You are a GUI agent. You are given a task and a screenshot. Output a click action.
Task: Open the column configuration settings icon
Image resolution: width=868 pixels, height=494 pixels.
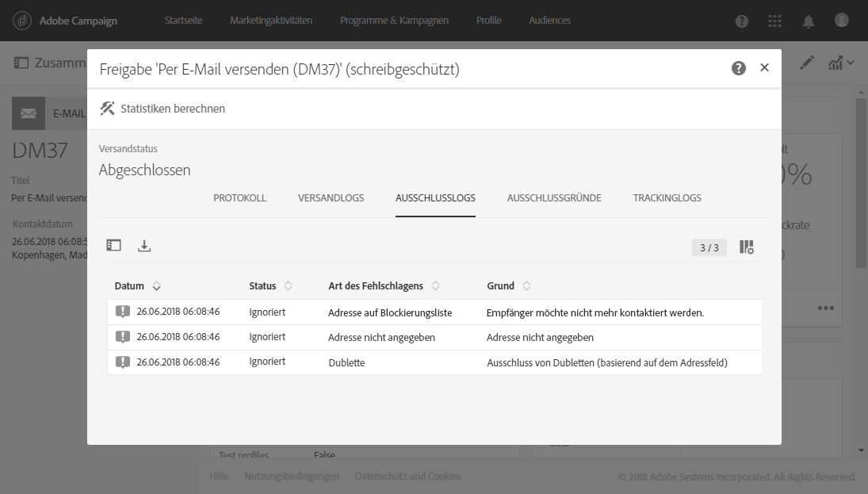click(x=747, y=247)
